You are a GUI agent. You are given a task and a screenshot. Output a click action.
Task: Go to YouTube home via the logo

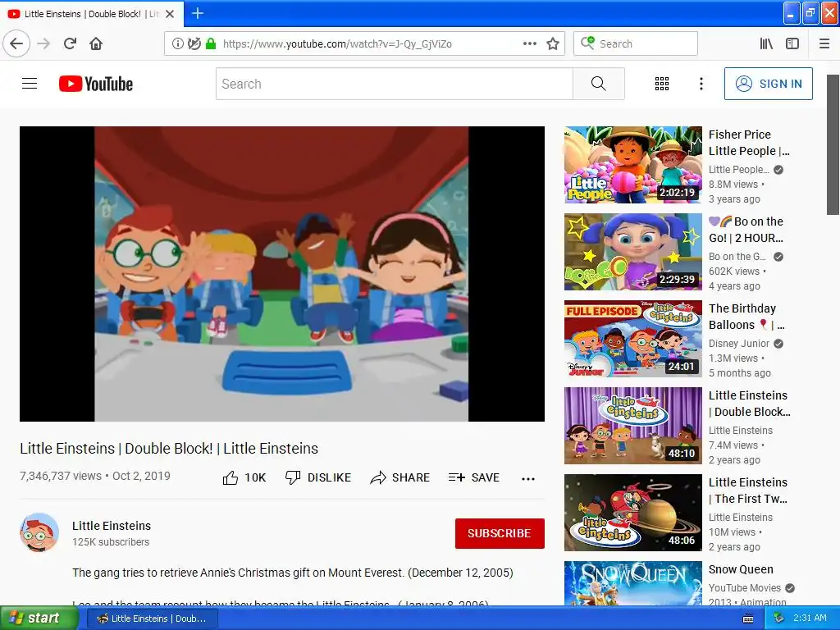96,84
